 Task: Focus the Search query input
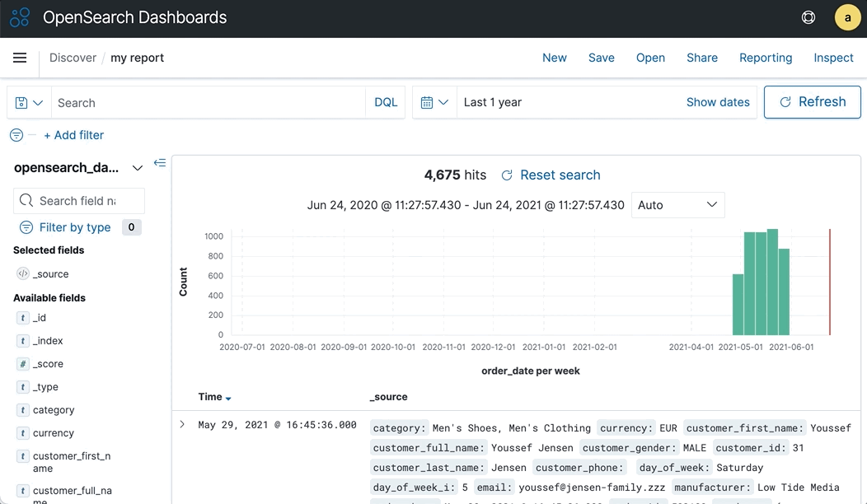(x=209, y=103)
